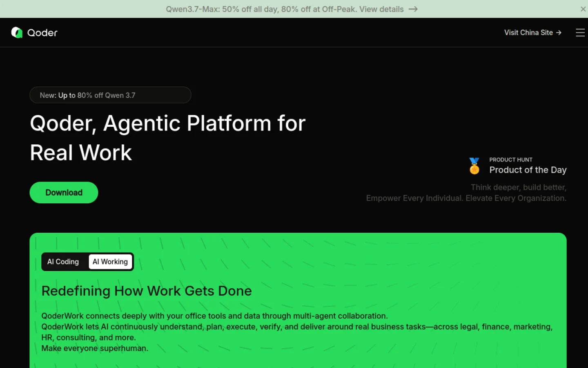Click the 'PRODUCT HUNT' label
Image resolution: width=588 pixels, height=368 pixels.
pos(511,160)
